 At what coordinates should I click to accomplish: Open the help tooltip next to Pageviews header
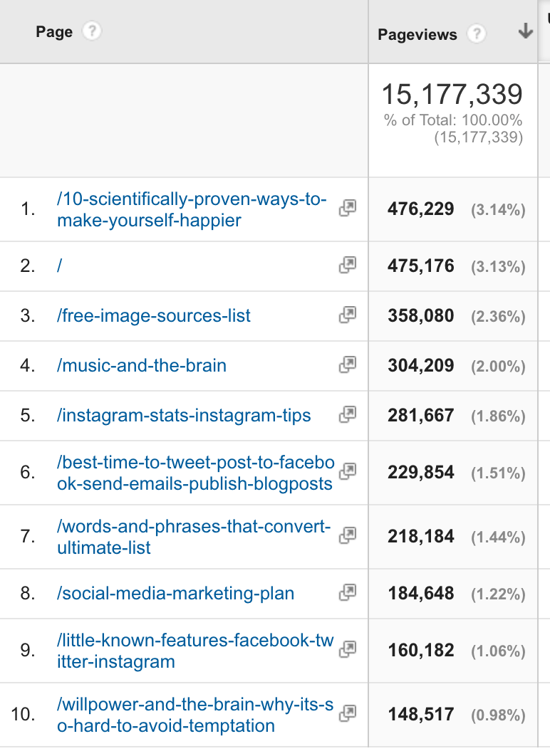(x=477, y=34)
